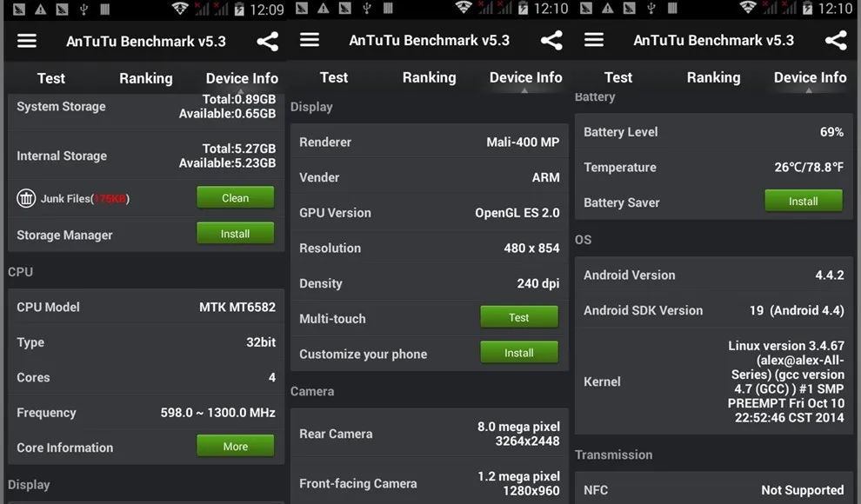
Task: Start the Multi-touch Test
Action: tap(519, 317)
